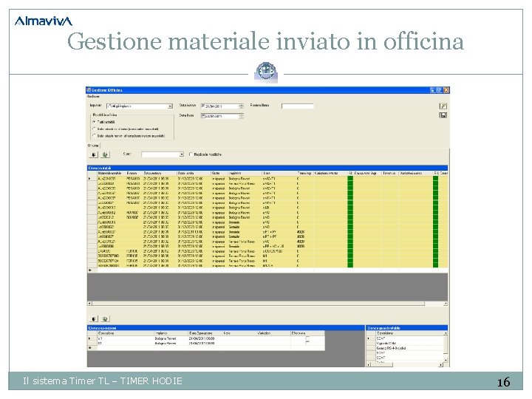Open the Gestione menu
Image resolution: width=532 pixels, height=399 pixels.
click(x=93, y=97)
